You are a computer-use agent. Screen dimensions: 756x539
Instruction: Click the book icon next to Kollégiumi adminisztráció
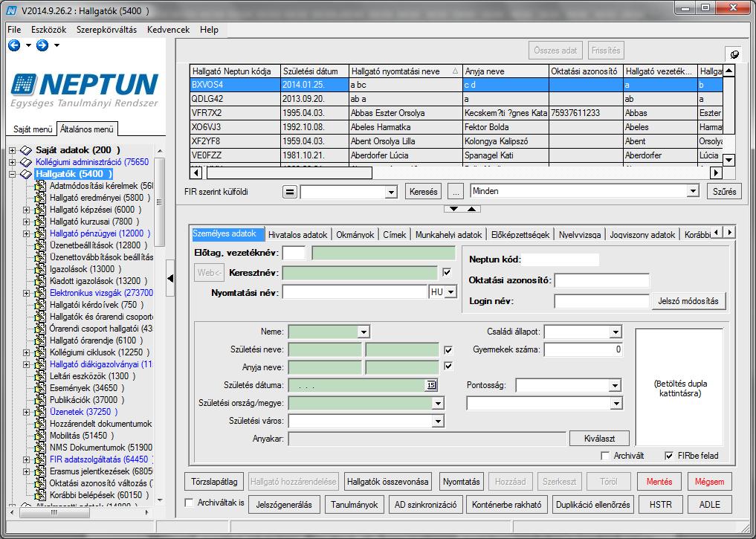tap(26, 163)
